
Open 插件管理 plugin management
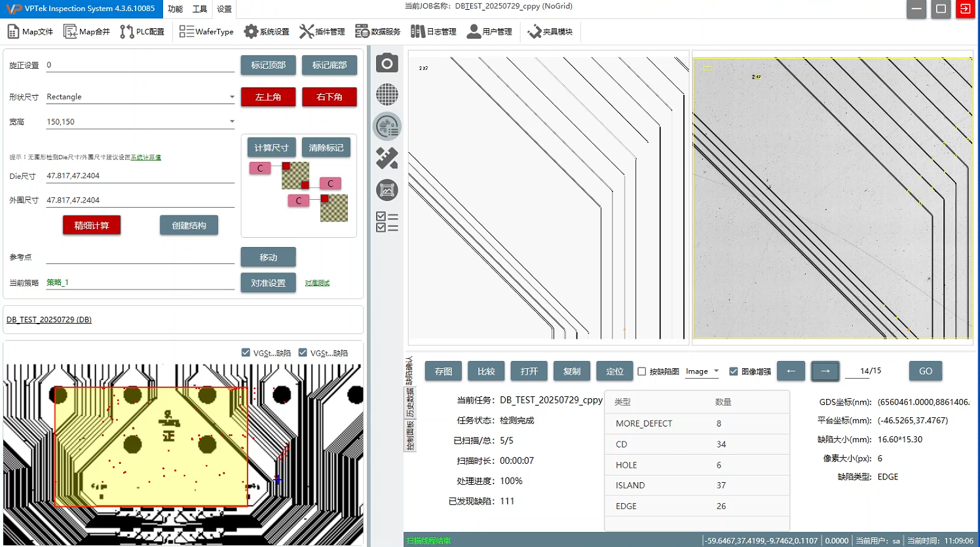[322, 31]
